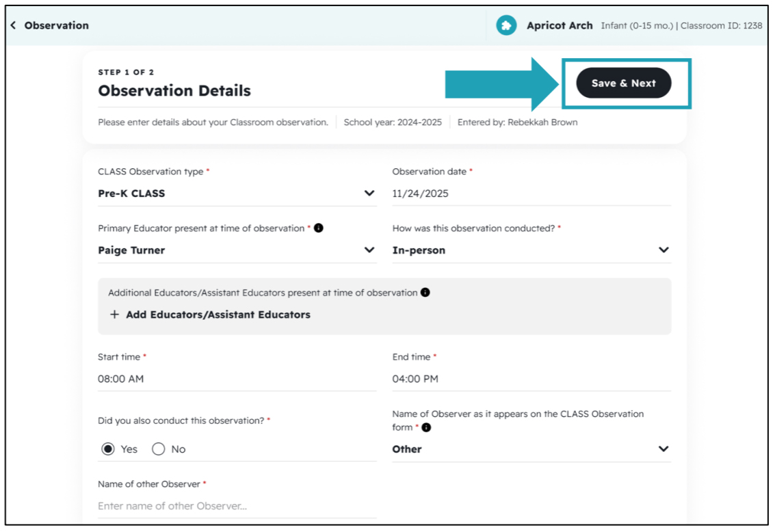Open the Name of Observer Other dropdown

pyautogui.click(x=531, y=449)
